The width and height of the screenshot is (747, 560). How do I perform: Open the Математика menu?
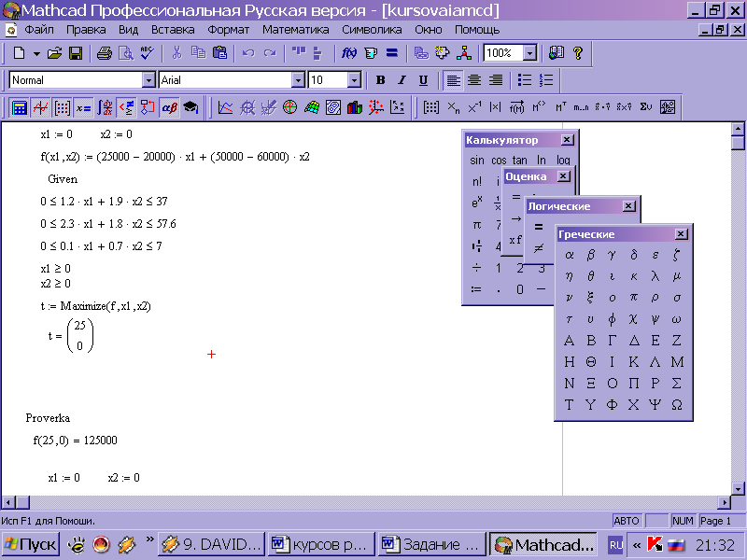pos(295,30)
